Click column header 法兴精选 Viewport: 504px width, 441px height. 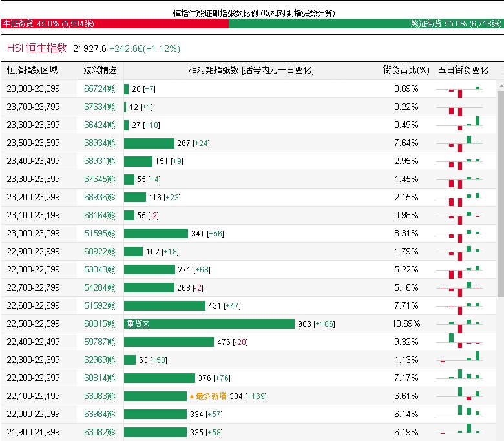tap(100, 70)
